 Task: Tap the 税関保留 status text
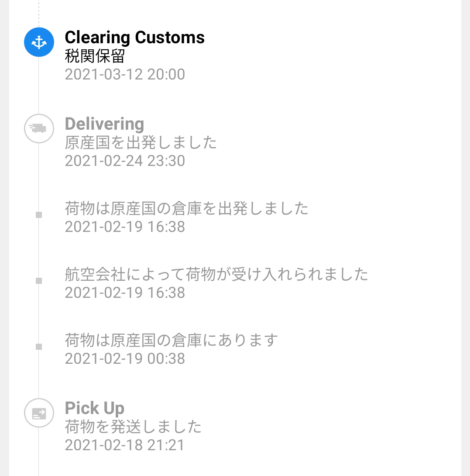pos(95,56)
